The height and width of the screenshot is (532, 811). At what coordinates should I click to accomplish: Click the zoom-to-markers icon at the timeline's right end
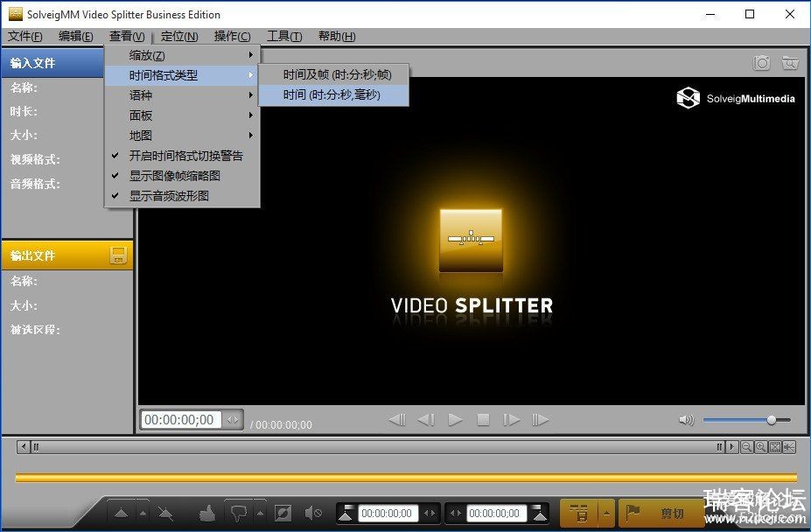pos(789,446)
